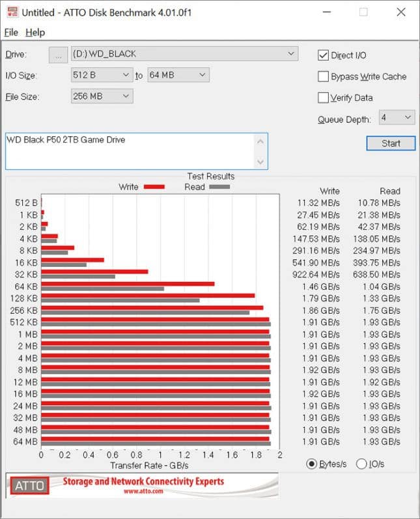Click the 512 B write value 11.32 MB/s
The width and height of the screenshot is (420, 519).
[x=318, y=203]
